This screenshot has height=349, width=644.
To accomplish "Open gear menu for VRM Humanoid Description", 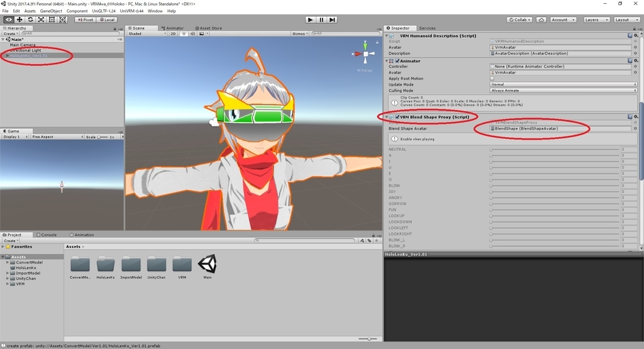I will [636, 36].
